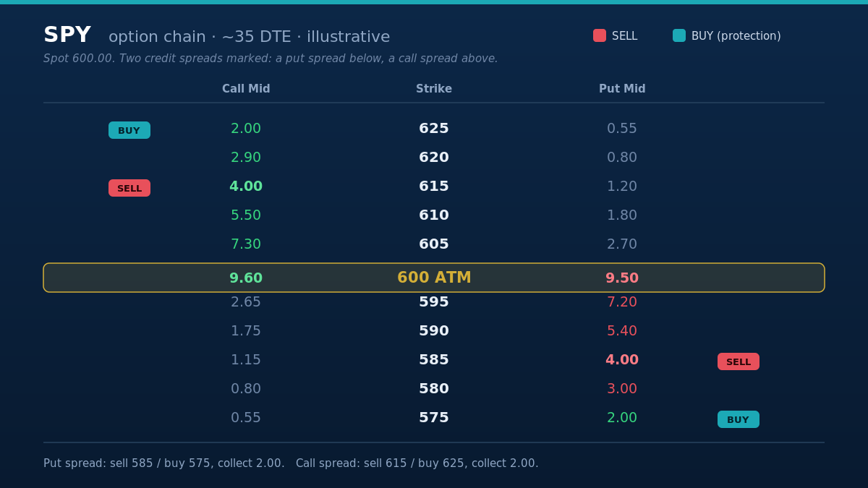
Task: Click call mid 4.00 for strike 615
Action: 246,187
